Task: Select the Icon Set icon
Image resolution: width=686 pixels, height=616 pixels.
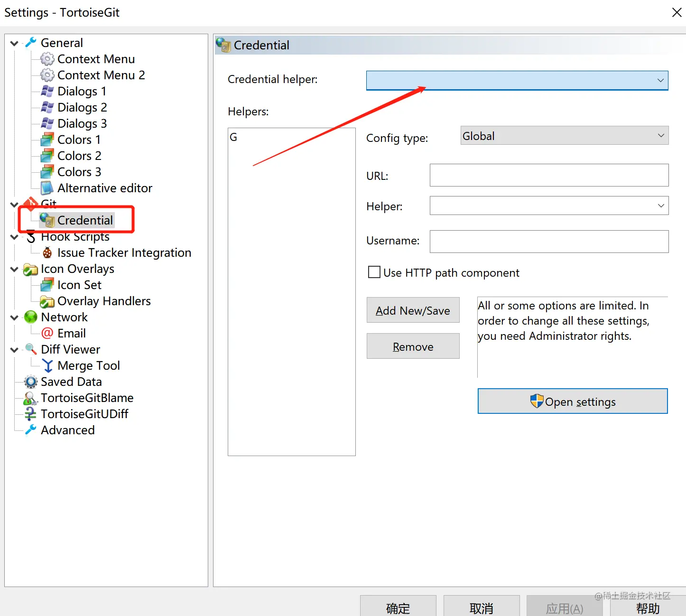Action: [x=47, y=285]
